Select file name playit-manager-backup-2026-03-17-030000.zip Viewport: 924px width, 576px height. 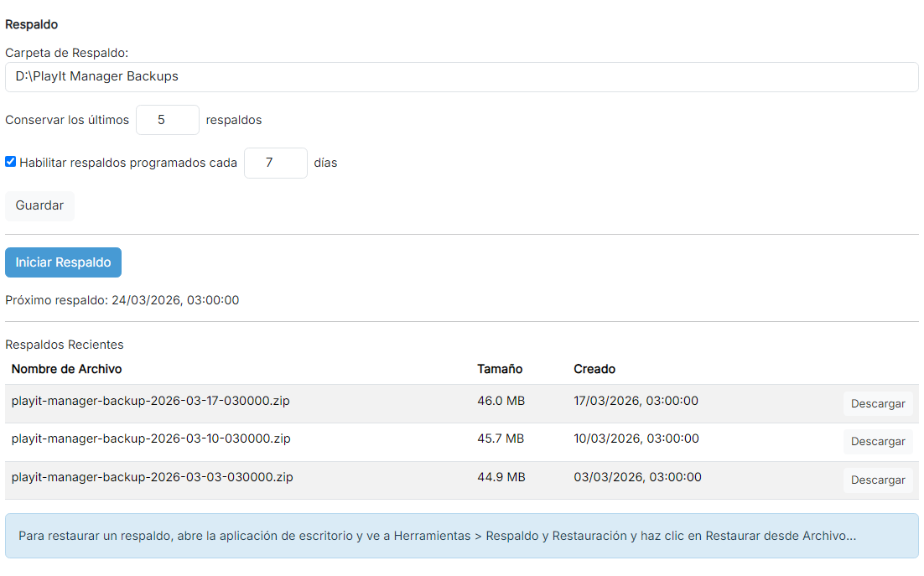coord(150,401)
